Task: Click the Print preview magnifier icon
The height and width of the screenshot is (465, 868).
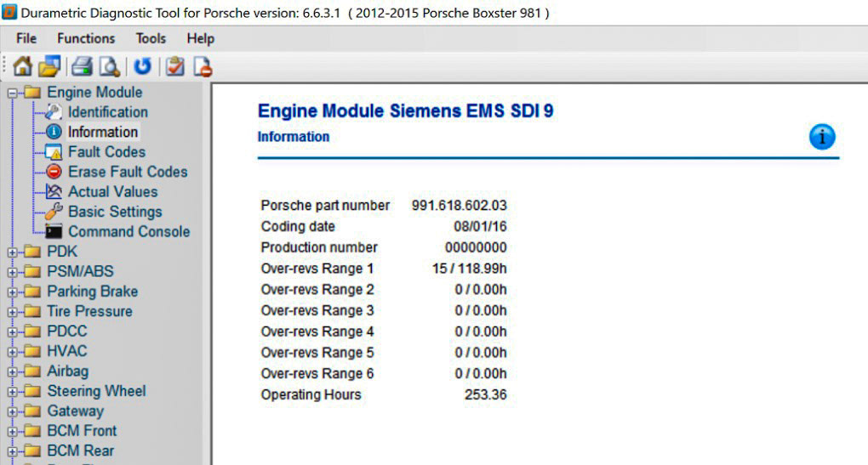Action: [110, 66]
